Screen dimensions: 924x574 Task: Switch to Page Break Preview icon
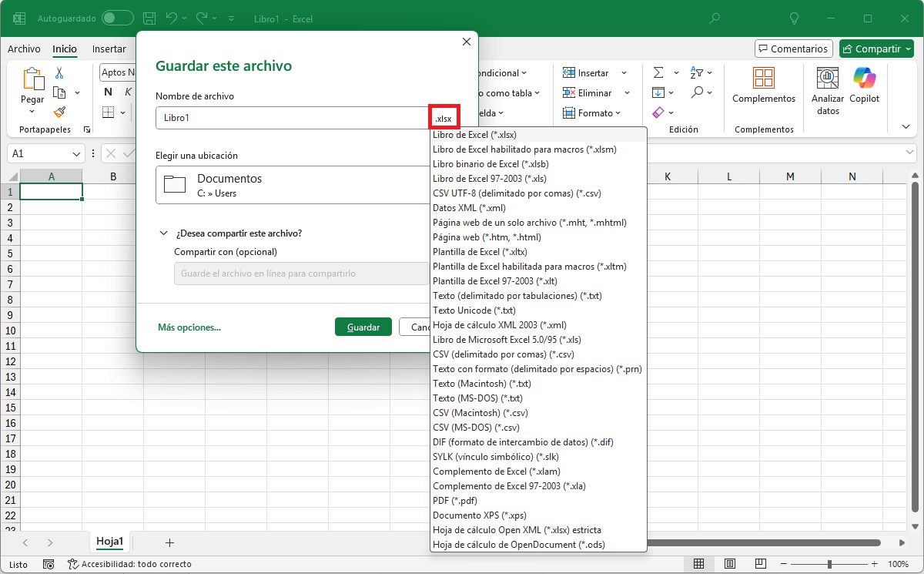tap(760, 564)
